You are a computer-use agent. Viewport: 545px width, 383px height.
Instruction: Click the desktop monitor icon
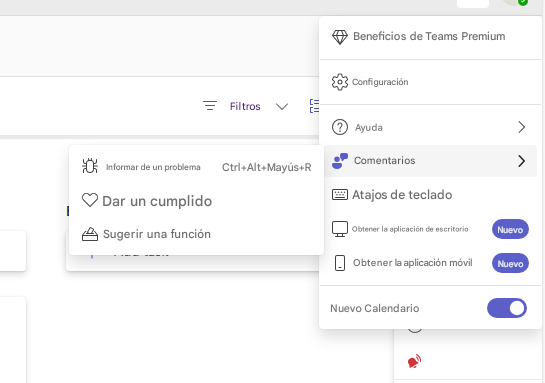pyautogui.click(x=340, y=229)
